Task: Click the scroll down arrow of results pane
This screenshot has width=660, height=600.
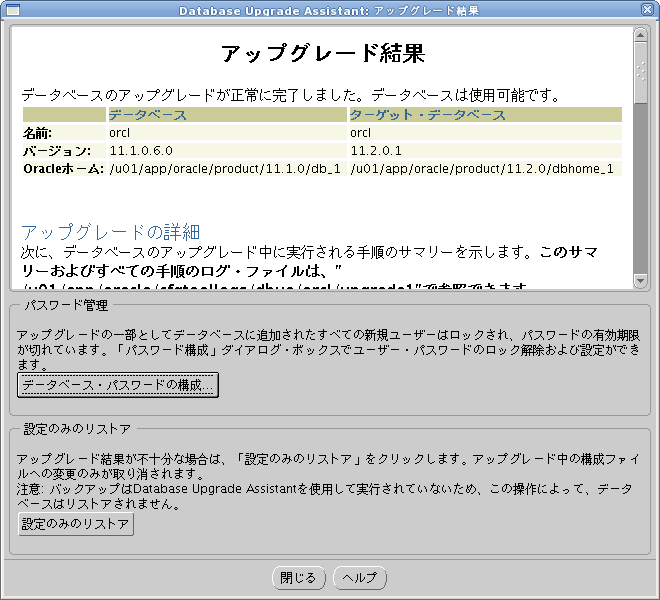Action: pyautogui.click(x=640, y=280)
